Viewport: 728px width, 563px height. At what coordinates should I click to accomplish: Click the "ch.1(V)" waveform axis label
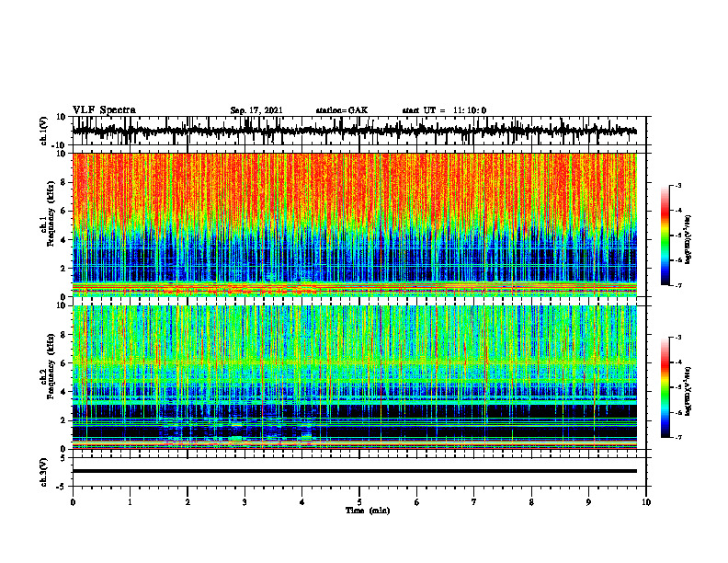tap(44, 131)
